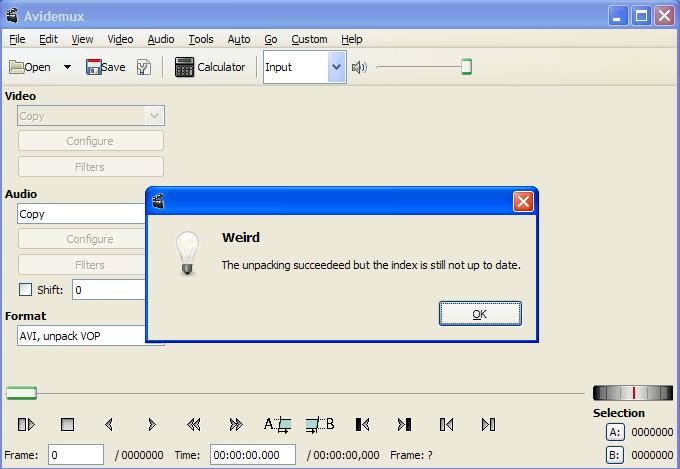Open the Video menu
Image resolution: width=680 pixels, height=469 pixels.
[x=120, y=39]
